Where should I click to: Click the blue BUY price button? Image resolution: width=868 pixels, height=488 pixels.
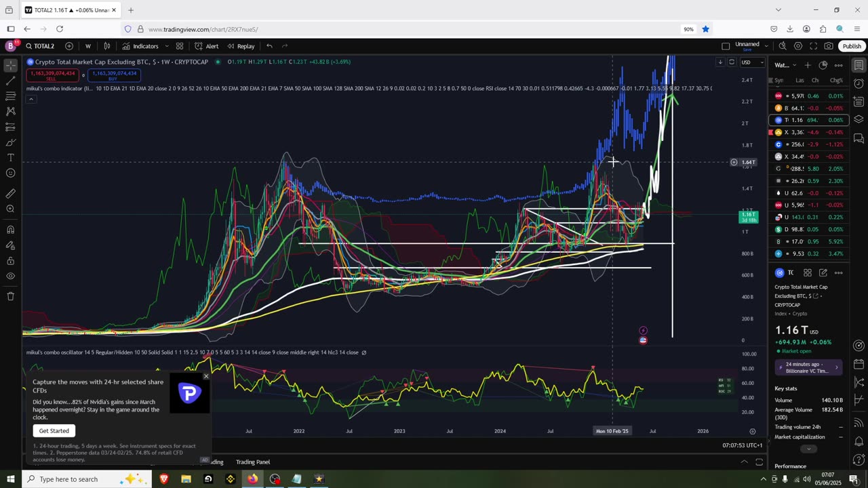pos(115,75)
